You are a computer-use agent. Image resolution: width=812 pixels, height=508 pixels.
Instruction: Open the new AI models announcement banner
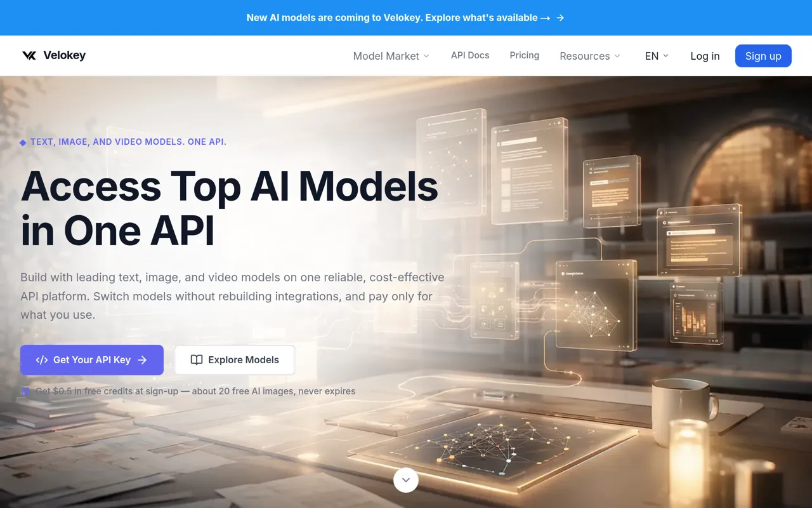click(x=406, y=18)
